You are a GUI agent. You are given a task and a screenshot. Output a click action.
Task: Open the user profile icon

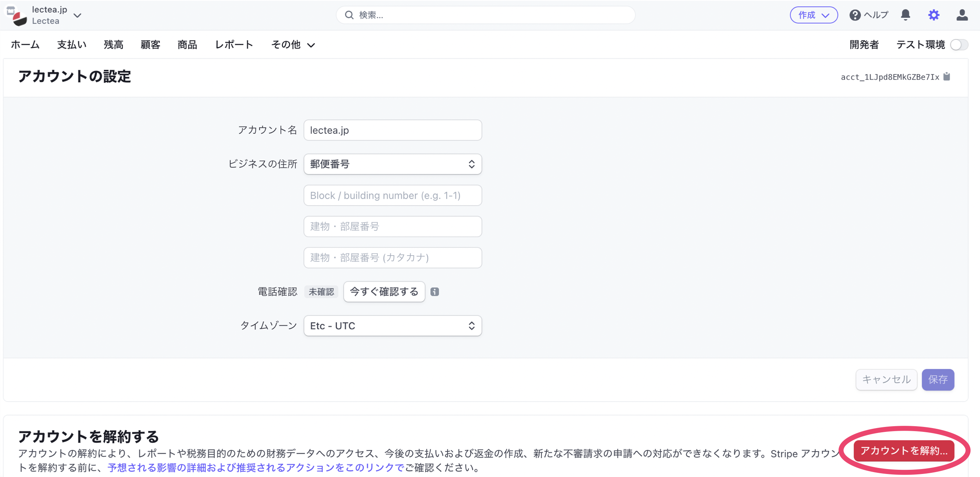coord(962,15)
